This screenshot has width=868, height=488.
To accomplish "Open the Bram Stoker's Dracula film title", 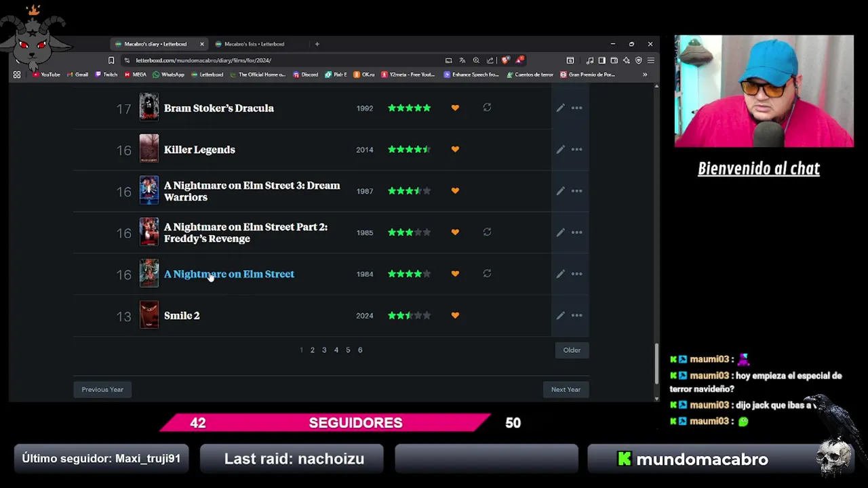I will pos(219,108).
